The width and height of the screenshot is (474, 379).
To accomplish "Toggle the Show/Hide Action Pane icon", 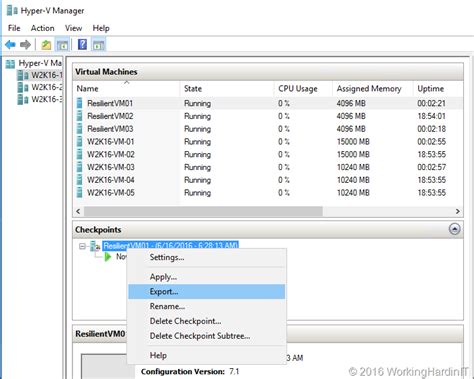I will point(98,45).
